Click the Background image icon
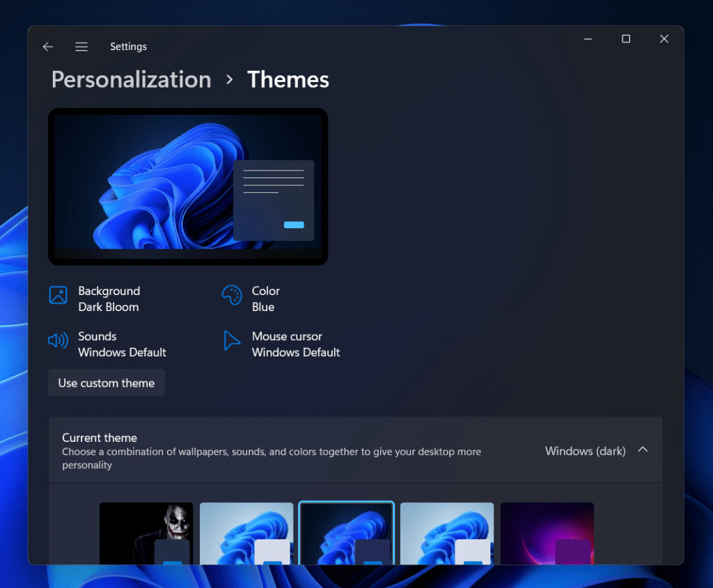This screenshot has height=588, width=713. pyautogui.click(x=58, y=295)
